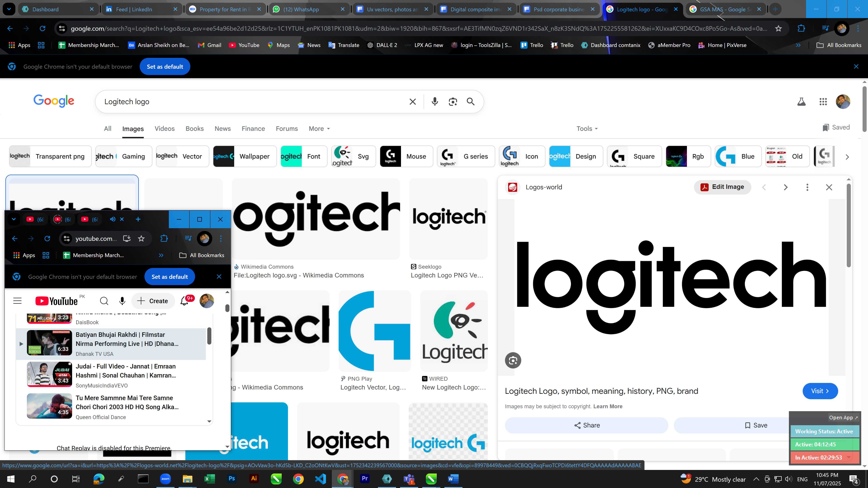
Task: Open more options for previewed image
Action: click(807, 187)
